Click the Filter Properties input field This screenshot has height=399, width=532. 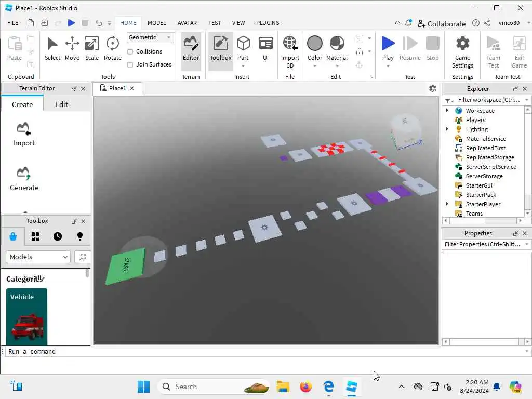pos(483,244)
